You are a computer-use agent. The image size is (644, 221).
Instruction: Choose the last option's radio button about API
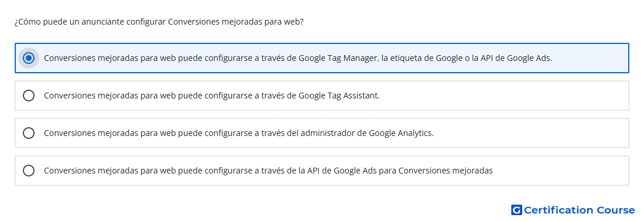point(29,171)
